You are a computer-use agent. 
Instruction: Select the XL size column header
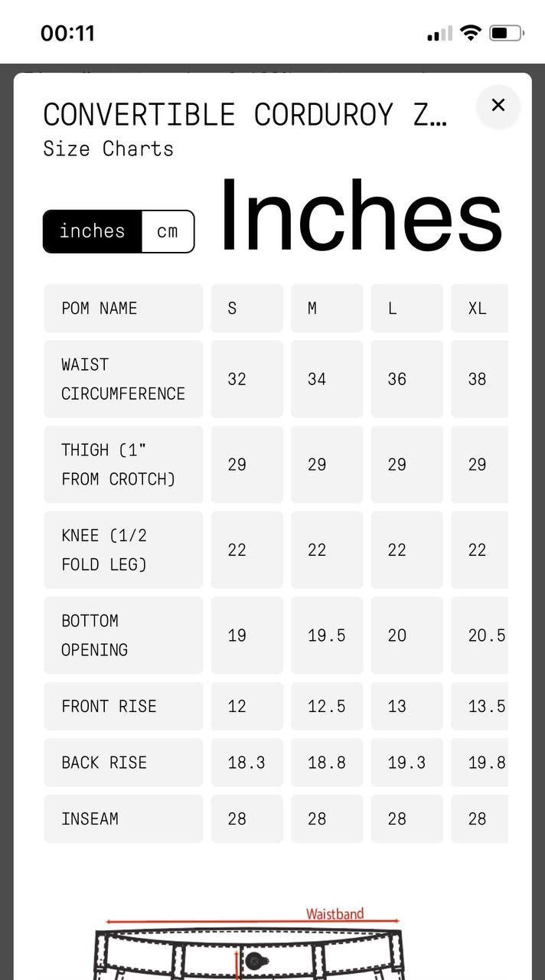pyautogui.click(x=479, y=309)
